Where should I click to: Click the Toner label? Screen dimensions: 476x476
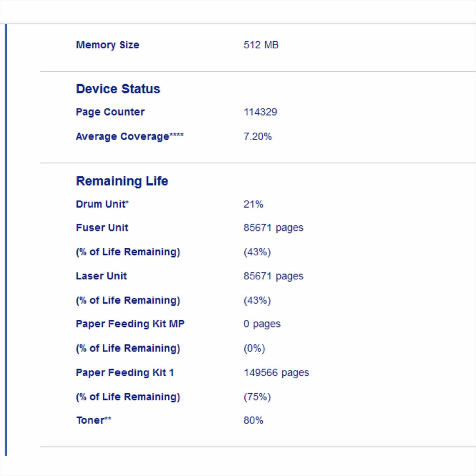pyautogui.click(x=94, y=420)
